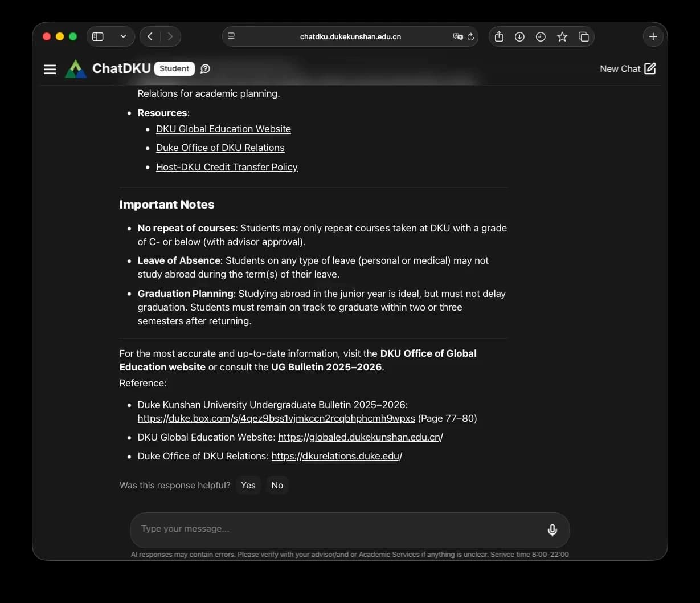Mark response helpful with Yes
Image resolution: width=700 pixels, height=603 pixels.
coord(248,485)
